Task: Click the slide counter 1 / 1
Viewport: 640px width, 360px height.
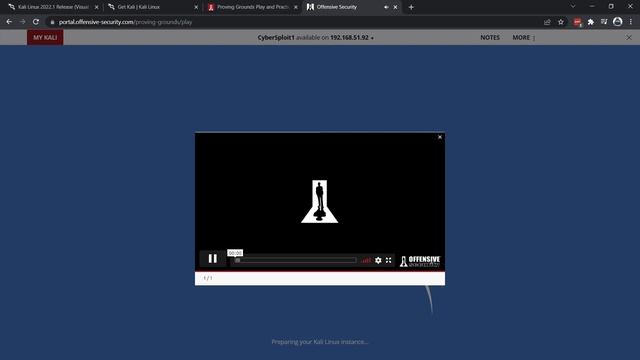Action: coord(207,278)
